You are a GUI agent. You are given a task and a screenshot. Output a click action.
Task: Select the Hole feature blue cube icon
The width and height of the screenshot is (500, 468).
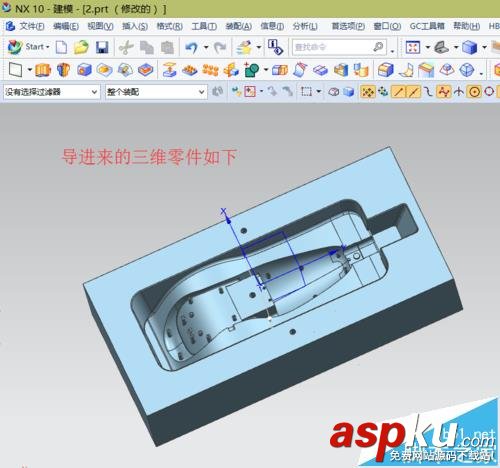coord(84,70)
